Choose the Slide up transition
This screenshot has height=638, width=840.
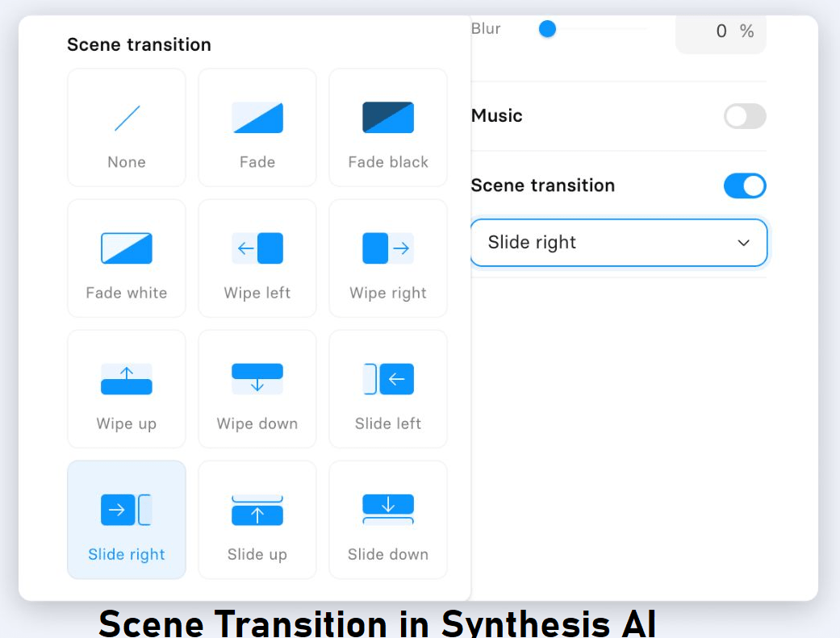point(257,519)
